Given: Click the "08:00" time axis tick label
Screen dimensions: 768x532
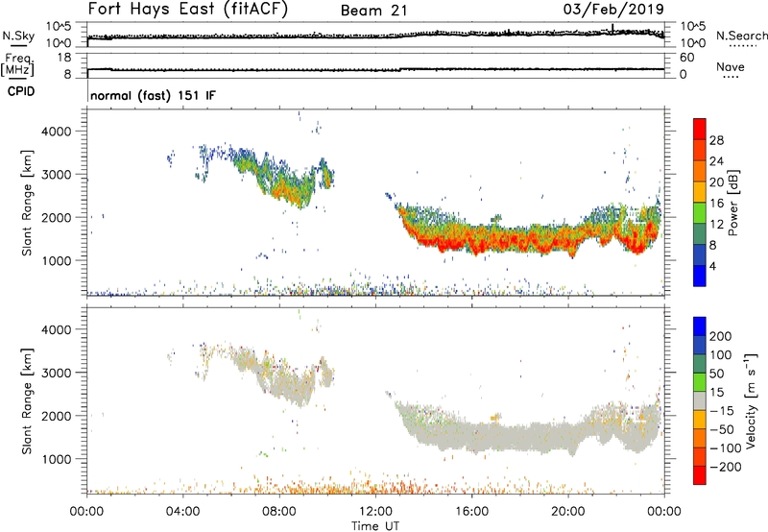Looking at the screenshot, I should point(279,512).
